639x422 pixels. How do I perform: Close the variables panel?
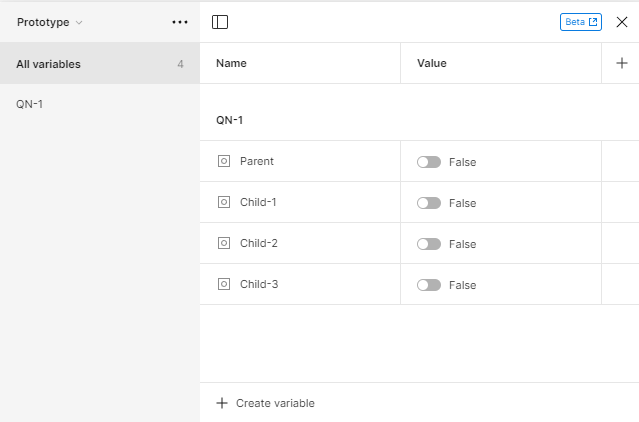click(x=622, y=22)
